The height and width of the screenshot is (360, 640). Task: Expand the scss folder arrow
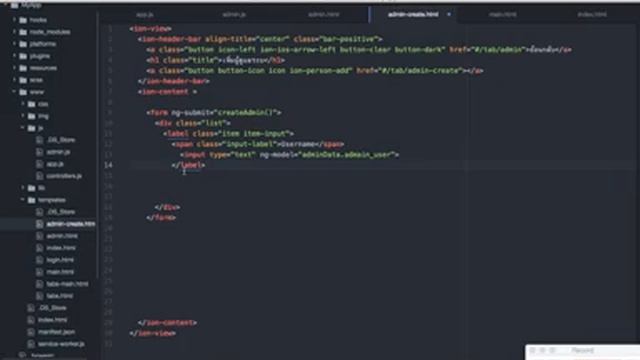pyautogui.click(x=14, y=80)
